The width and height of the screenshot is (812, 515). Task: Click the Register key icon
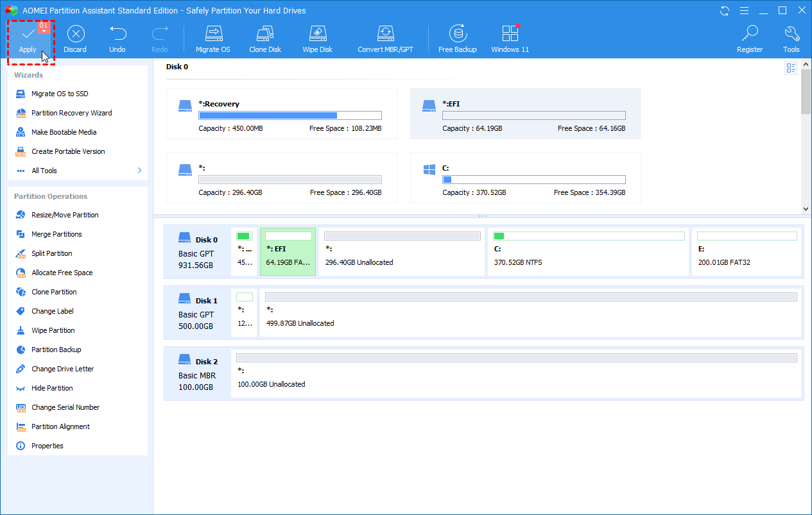point(750,34)
